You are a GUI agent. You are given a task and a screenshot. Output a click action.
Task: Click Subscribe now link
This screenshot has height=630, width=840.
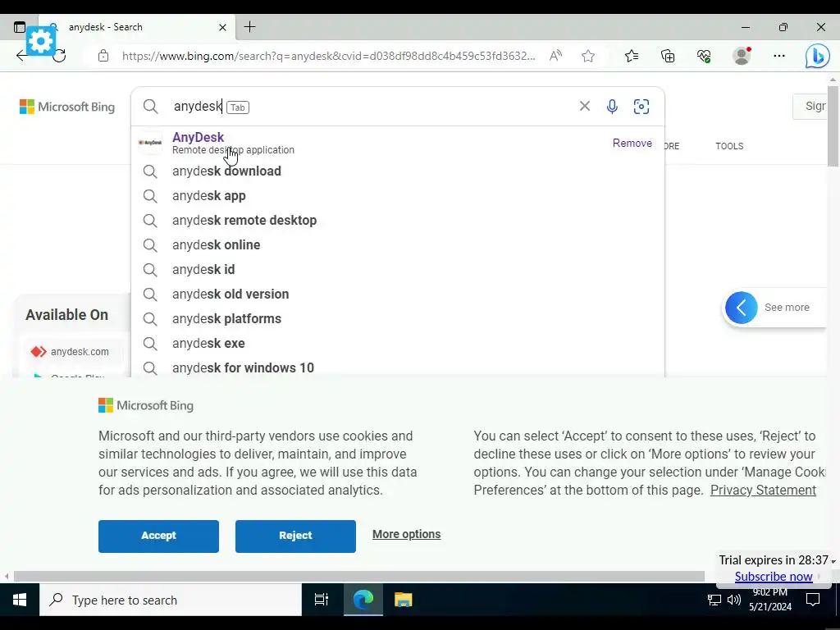[x=773, y=577]
